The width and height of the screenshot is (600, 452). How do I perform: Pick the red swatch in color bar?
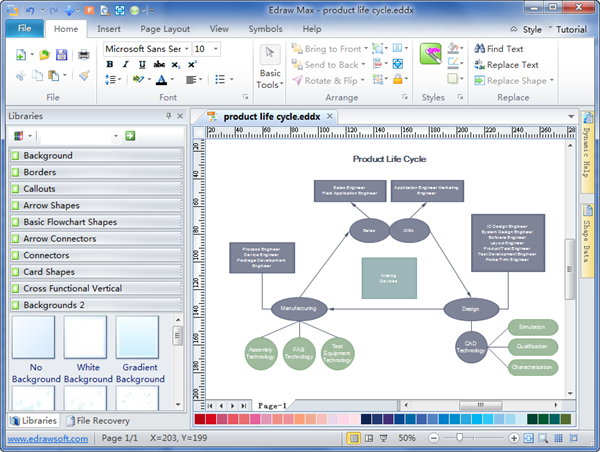point(212,418)
